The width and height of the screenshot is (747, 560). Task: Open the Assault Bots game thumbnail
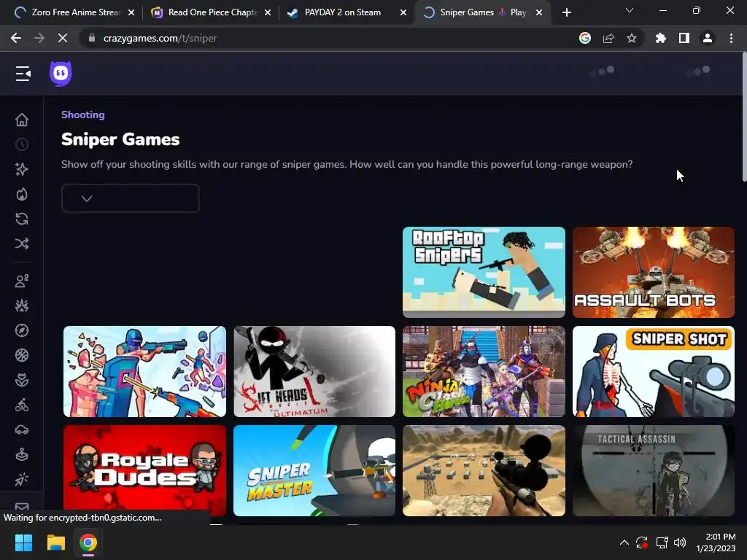point(653,272)
